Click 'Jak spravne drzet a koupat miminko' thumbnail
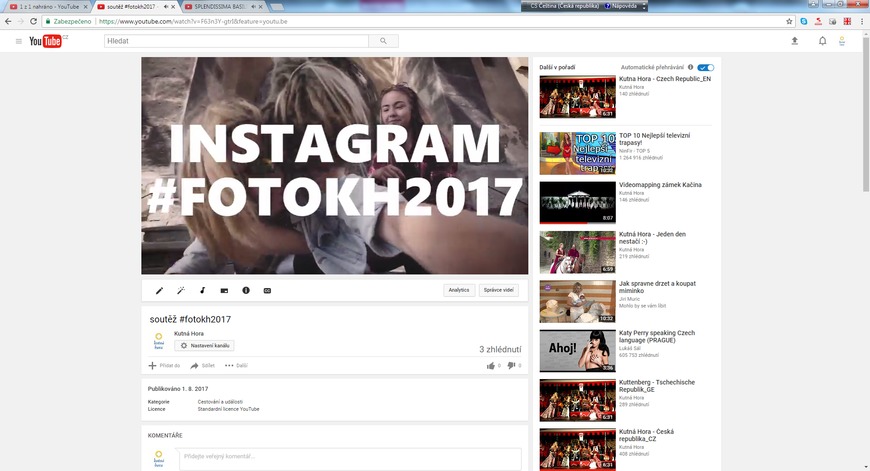This screenshot has width=870, height=471. point(578,301)
